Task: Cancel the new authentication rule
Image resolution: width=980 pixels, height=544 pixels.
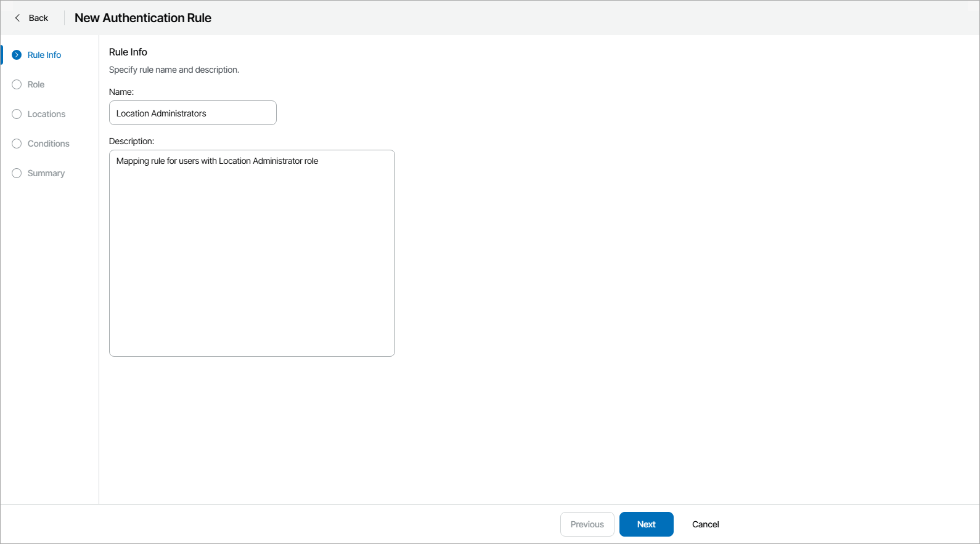Action: coord(705,524)
